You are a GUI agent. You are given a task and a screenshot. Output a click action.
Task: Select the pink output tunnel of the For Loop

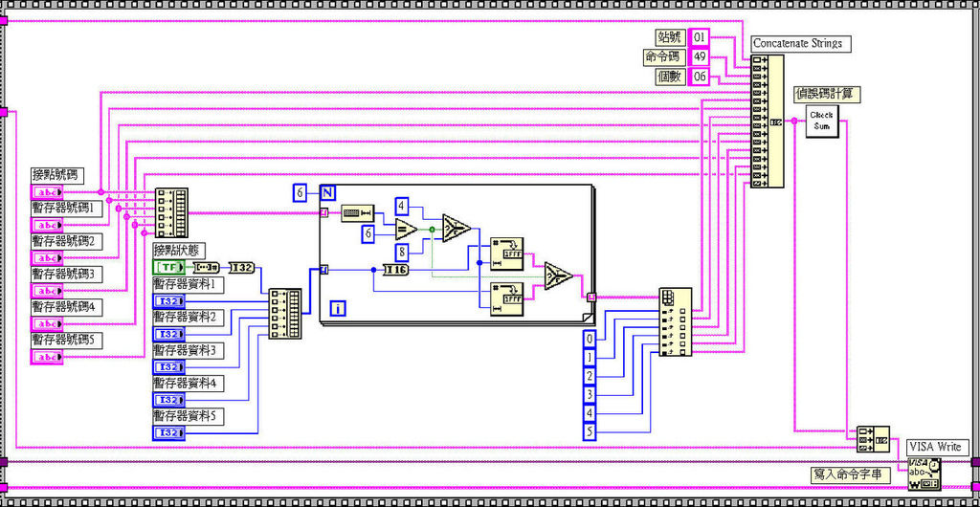tap(591, 298)
